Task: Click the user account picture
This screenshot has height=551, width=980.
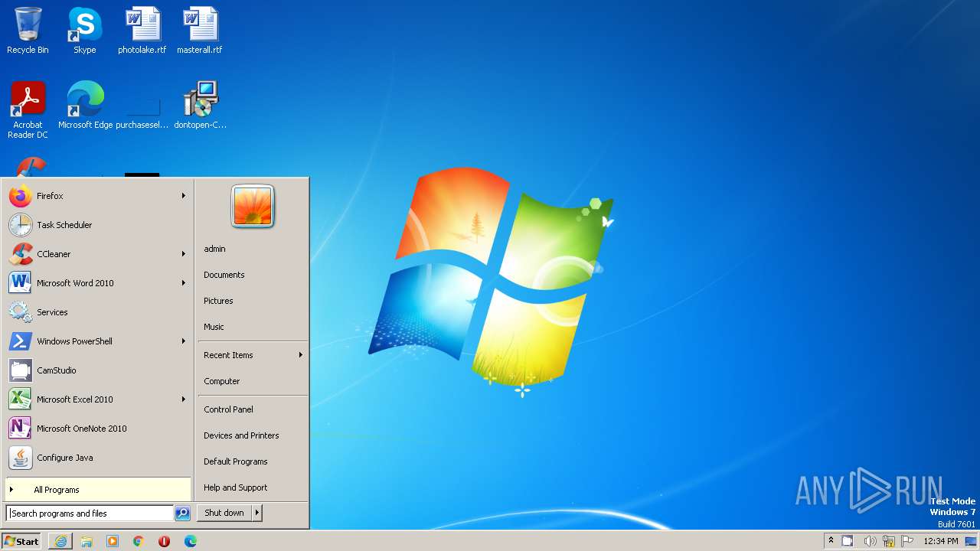Action: (253, 207)
